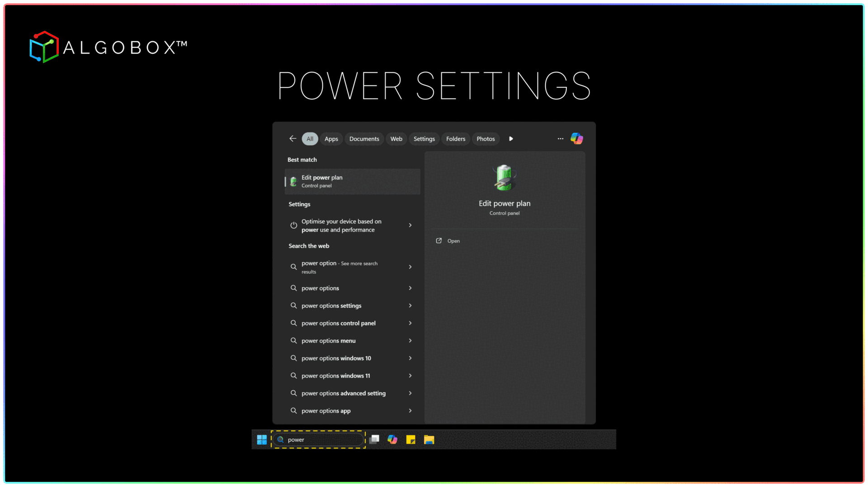Click Open for Edit power plan

453,241
